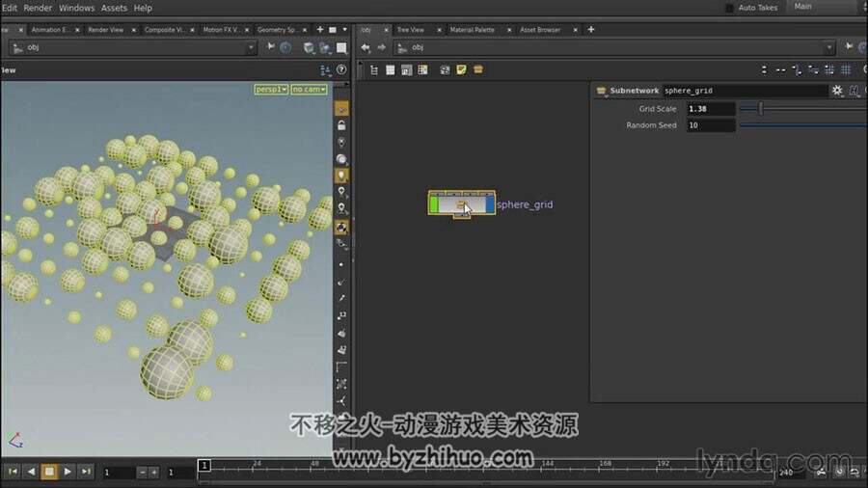Open the Assets menu
The image size is (868, 488).
(114, 8)
